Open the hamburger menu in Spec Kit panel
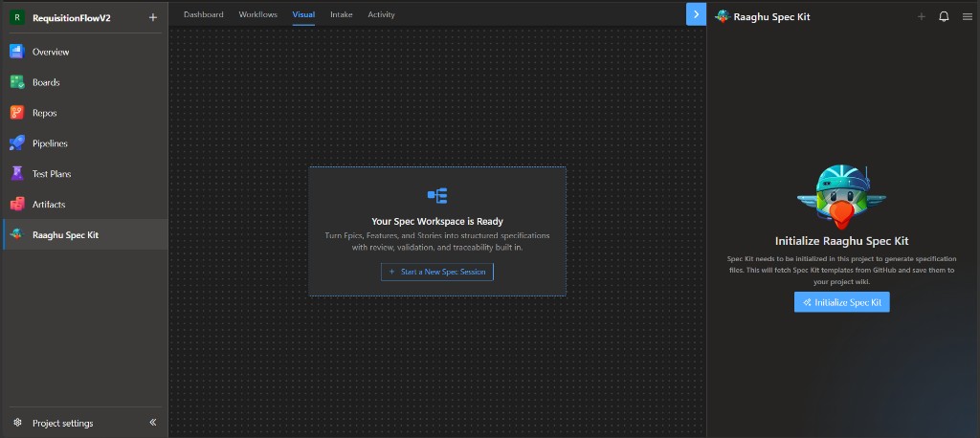 tap(967, 17)
